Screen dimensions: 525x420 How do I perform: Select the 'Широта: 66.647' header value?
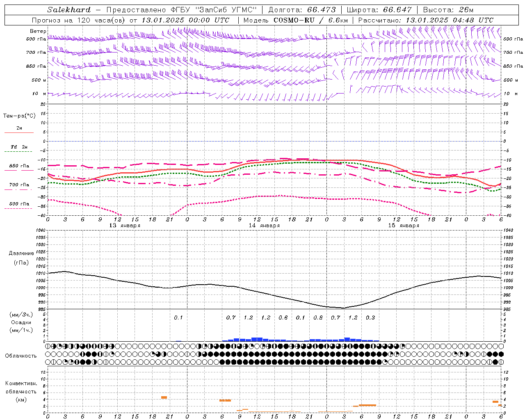[379, 9]
